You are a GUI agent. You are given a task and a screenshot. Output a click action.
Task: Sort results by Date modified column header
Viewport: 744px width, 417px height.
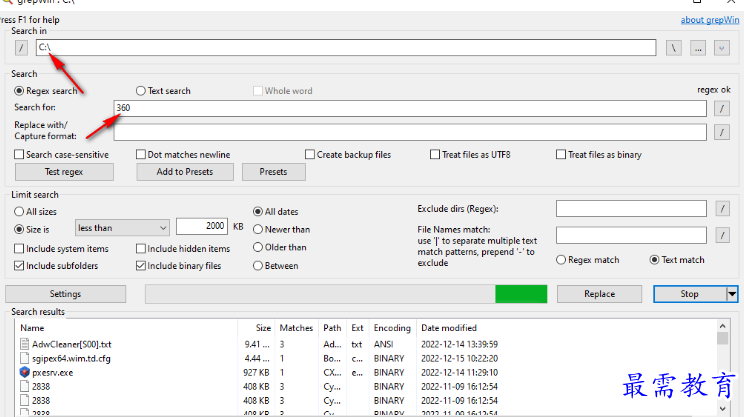tap(451, 328)
